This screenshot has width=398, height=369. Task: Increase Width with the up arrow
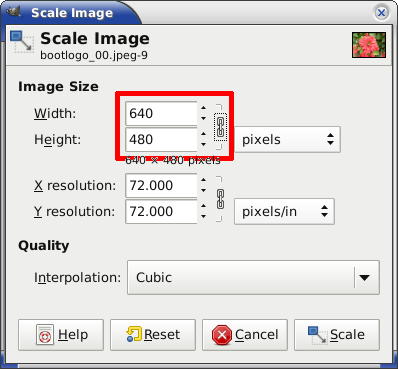(203, 108)
